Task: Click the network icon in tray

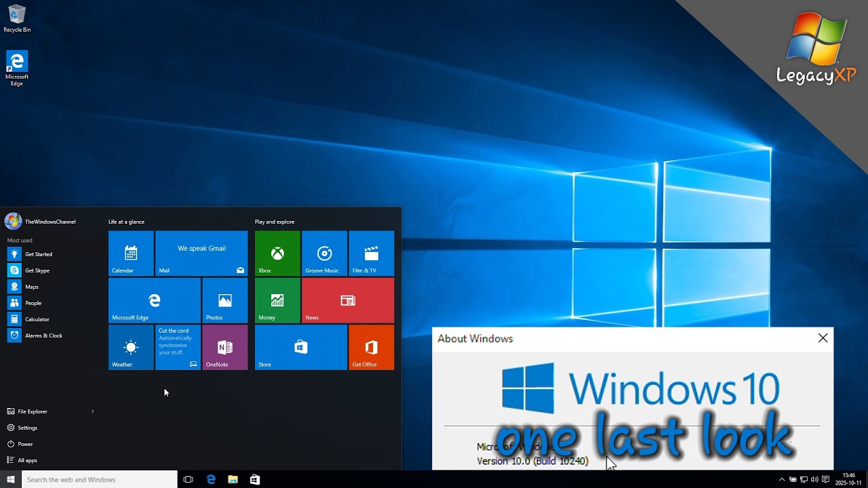Action: (804, 479)
